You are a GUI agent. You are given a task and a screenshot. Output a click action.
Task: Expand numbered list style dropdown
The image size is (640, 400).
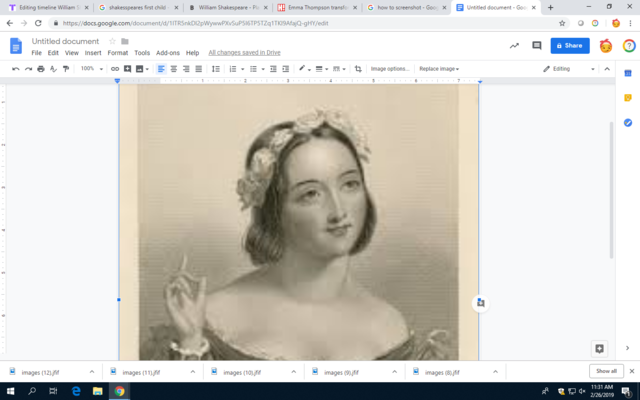point(242,69)
